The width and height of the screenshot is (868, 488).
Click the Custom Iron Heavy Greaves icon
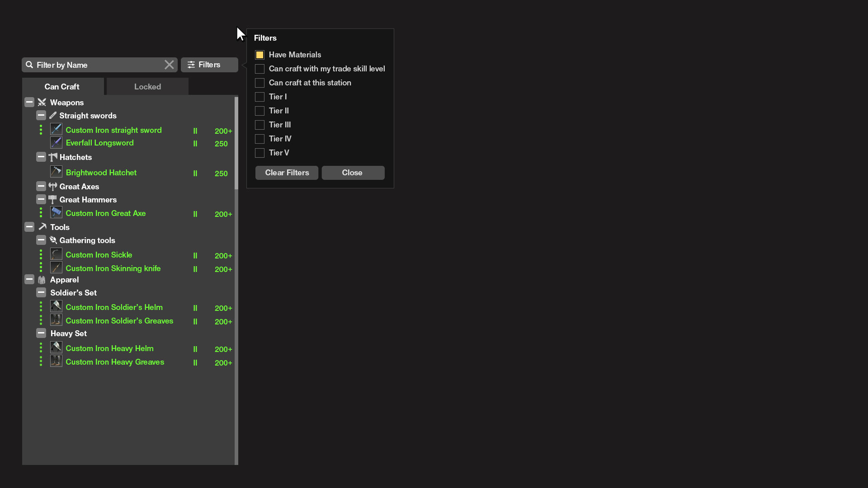(x=56, y=361)
